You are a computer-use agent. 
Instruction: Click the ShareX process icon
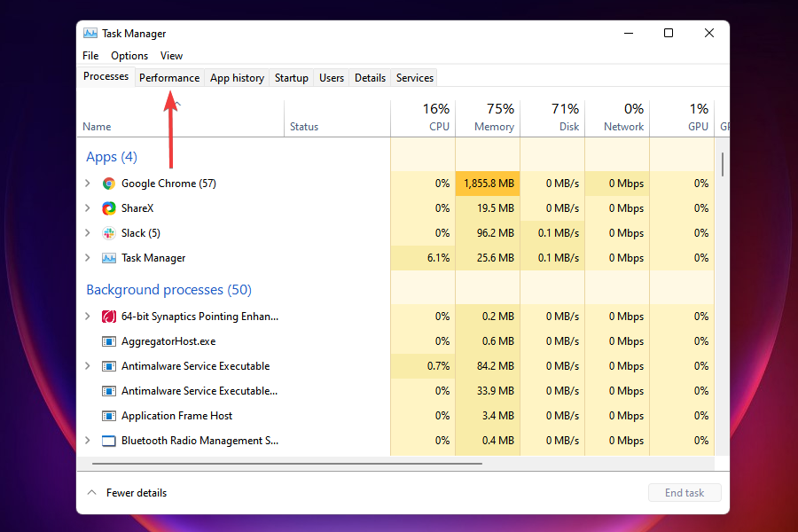[x=108, y=208]
